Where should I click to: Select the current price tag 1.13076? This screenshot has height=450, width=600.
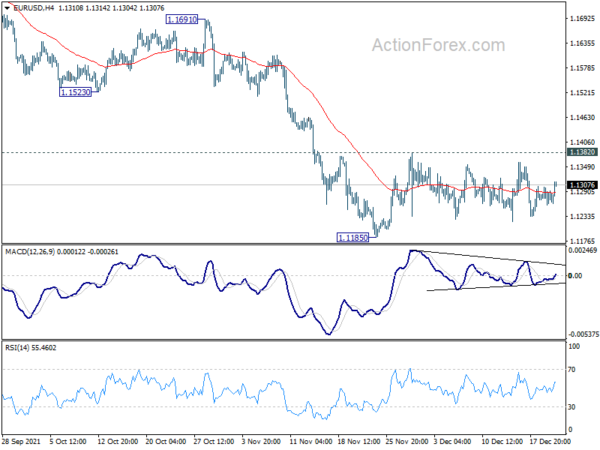pyautogui.click(x=582, y=185)
